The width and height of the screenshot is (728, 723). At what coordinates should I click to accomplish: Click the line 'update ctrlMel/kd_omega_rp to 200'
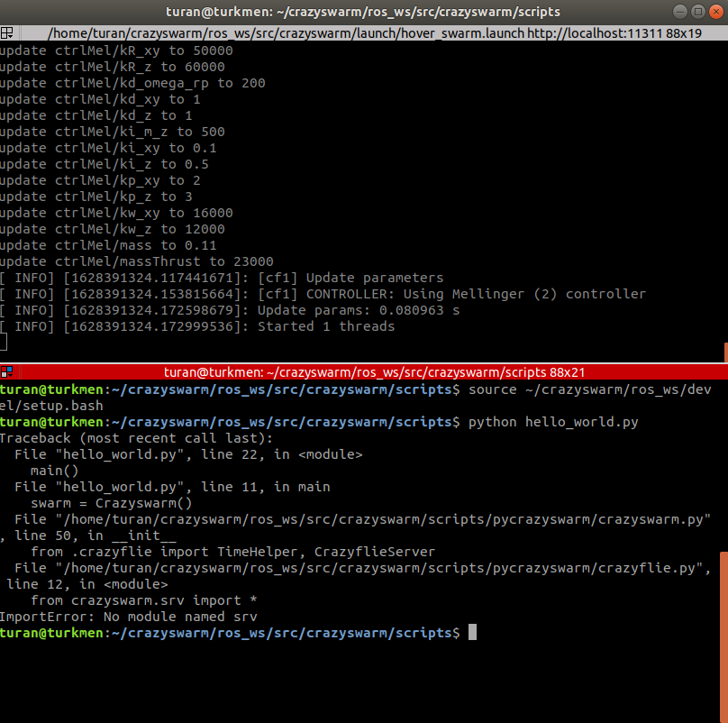point(132,83)
